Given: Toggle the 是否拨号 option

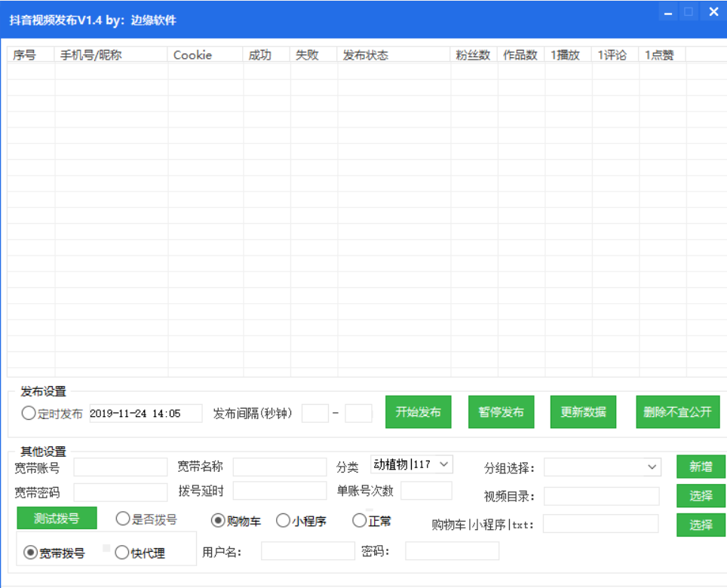Looking at the screenshot, I should [123, 519].
